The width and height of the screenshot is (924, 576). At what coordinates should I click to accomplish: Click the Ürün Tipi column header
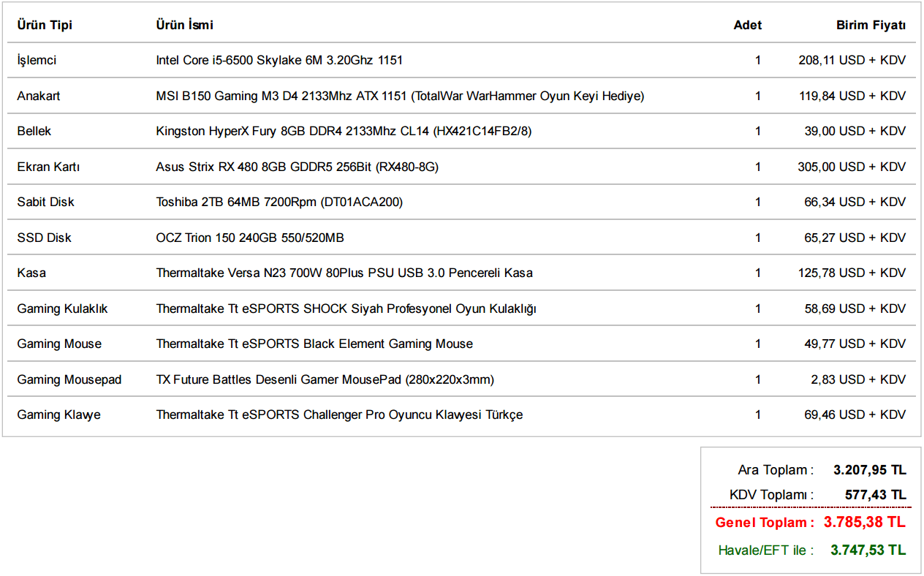click(x=45, y=25)
